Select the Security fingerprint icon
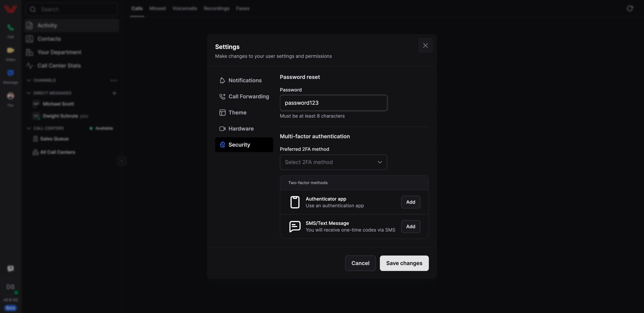The image size is (644, 313). [222, 145]
